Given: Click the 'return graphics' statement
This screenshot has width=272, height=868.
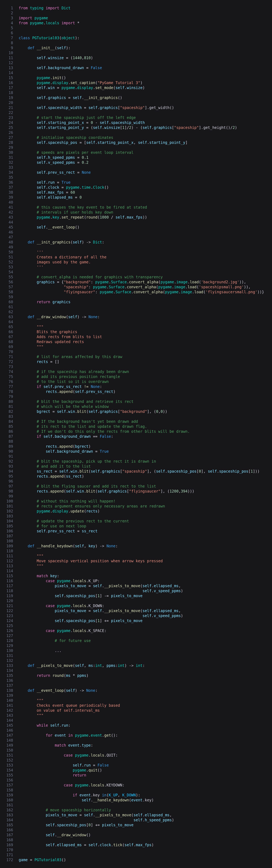Looking at the screenshot, I should (x=54, y=302).
